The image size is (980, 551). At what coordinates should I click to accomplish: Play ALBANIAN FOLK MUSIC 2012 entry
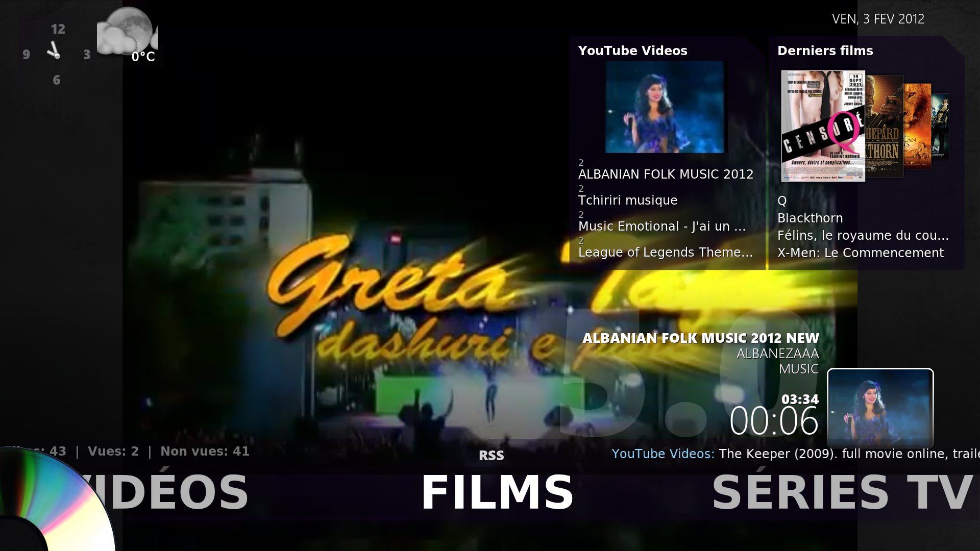666,174
